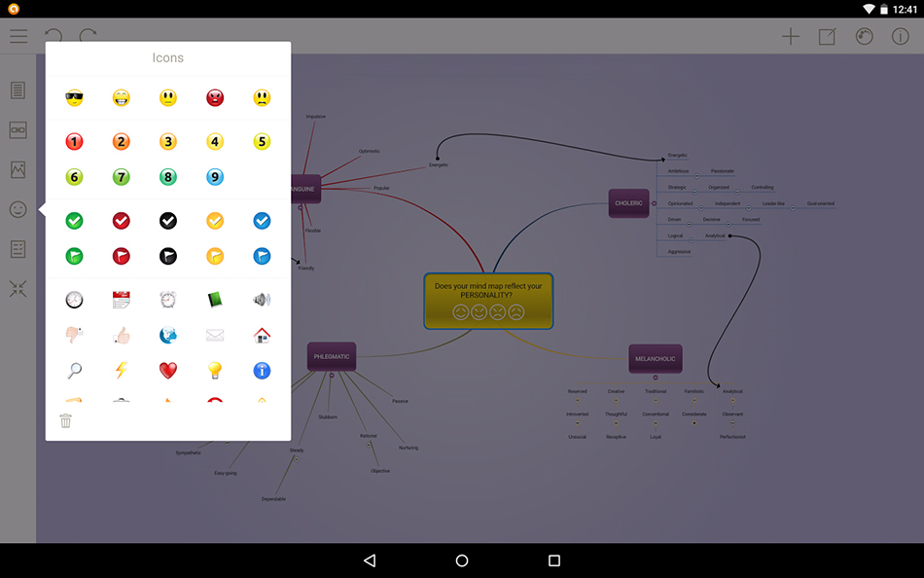This screenshot has height=578, width=924.
Task: Open the image sidebar tool
Action: coord(18,170)
